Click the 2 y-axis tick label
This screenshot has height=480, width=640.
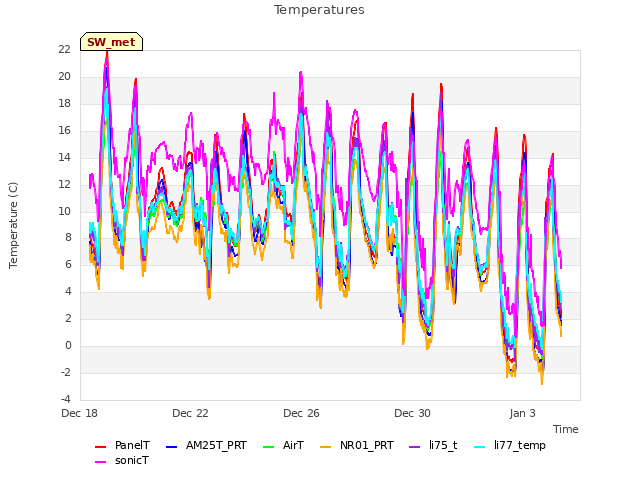68,318
